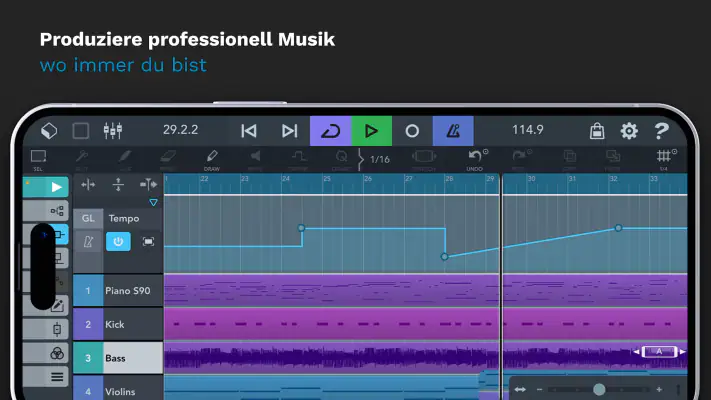Undo the last action
Image resolution: width=711 pixels, height=400 pixels.
coord(475,160)
